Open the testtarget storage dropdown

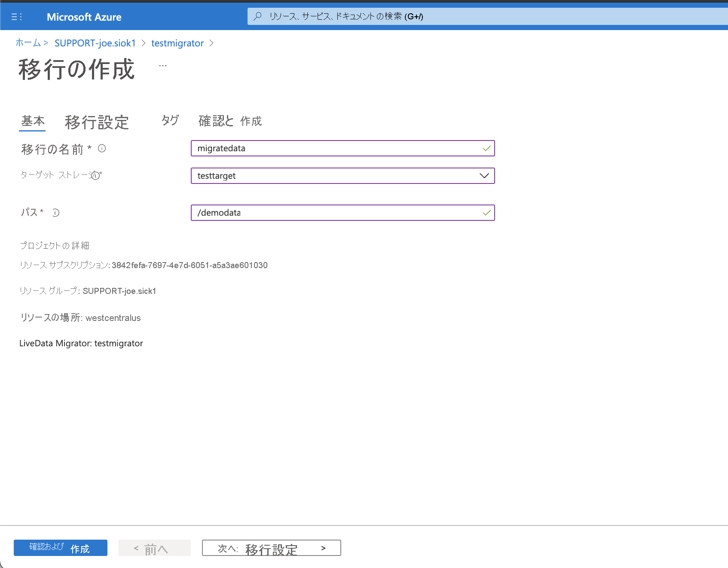484,175
